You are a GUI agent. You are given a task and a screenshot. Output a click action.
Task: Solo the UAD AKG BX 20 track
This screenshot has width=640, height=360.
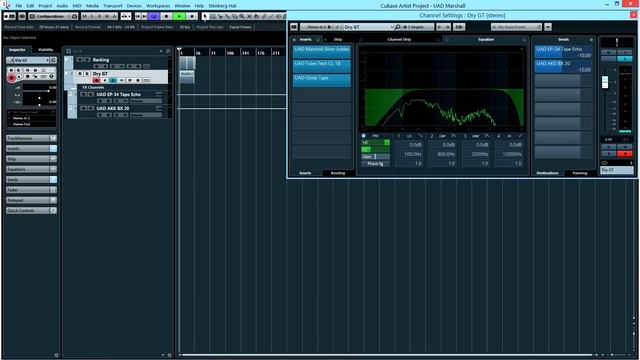[90, 108]
